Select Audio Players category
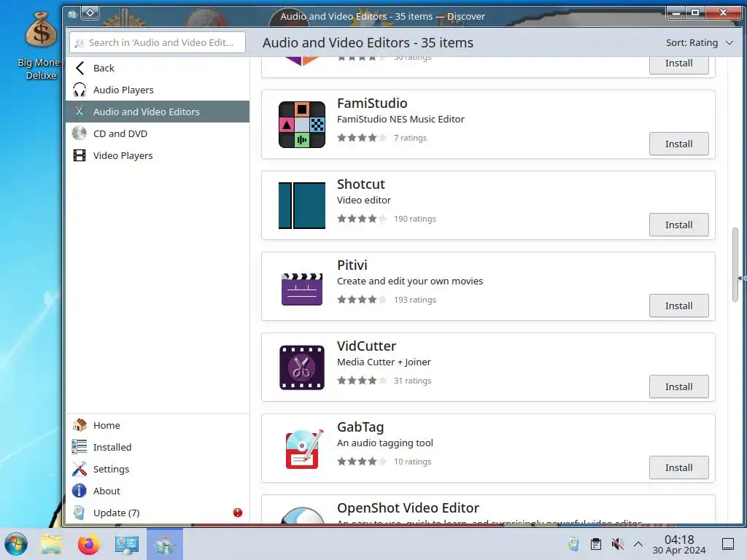This screenshot has height=560, width=747. pyautogui.click(x=158, y=90)
